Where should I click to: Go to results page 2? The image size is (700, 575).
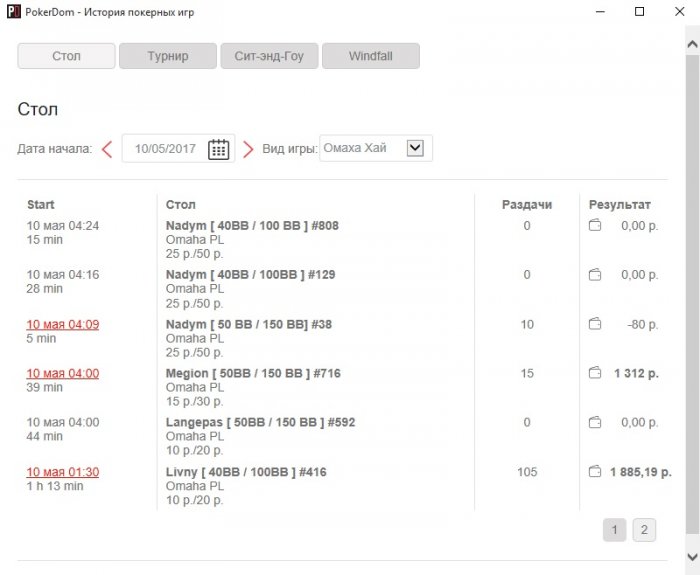(644, 530)
